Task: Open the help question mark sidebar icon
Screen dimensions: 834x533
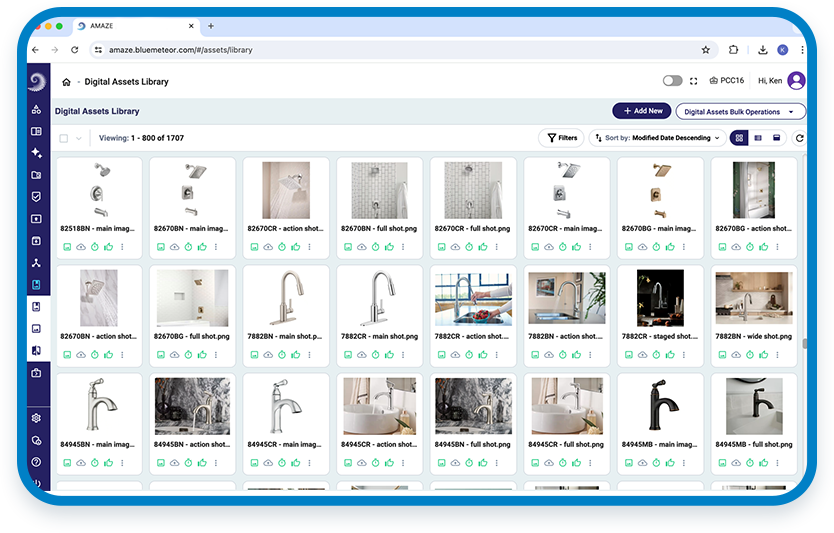Action: (36, 462)
